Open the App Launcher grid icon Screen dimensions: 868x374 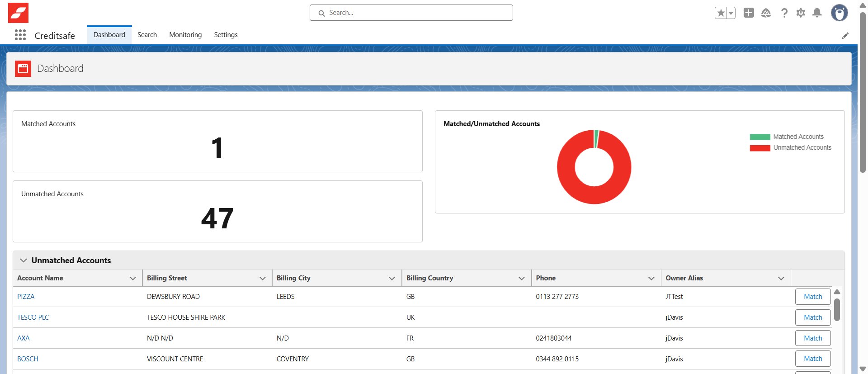click(20, 35)
